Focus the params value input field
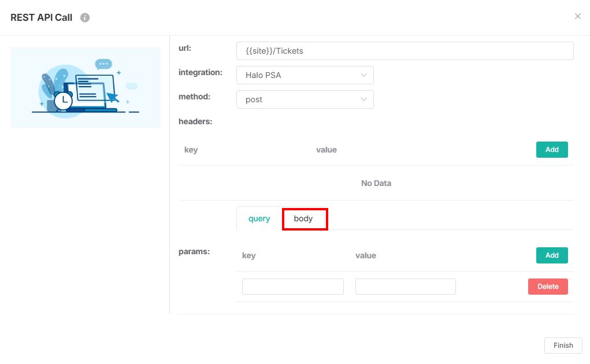This screenshot has height=364, width=590. tap(405, 287)
